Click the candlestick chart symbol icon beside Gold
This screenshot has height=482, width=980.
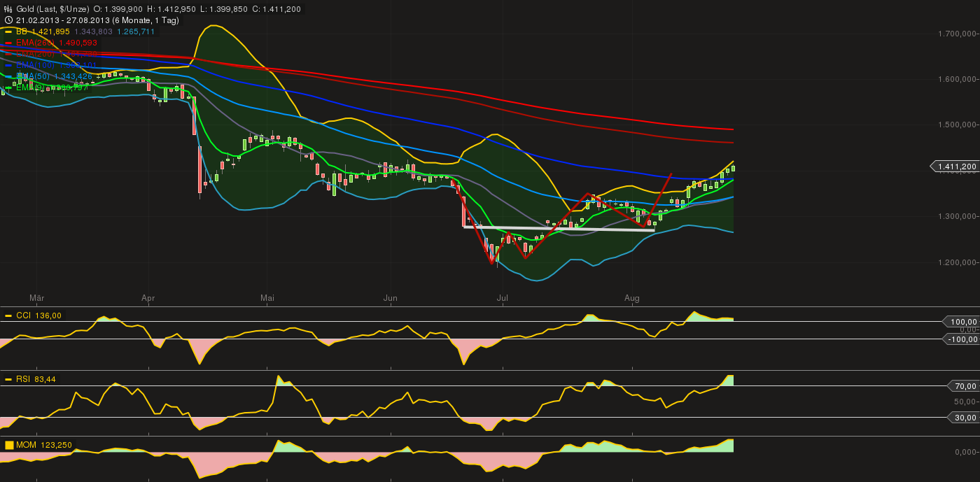[8, 8]
